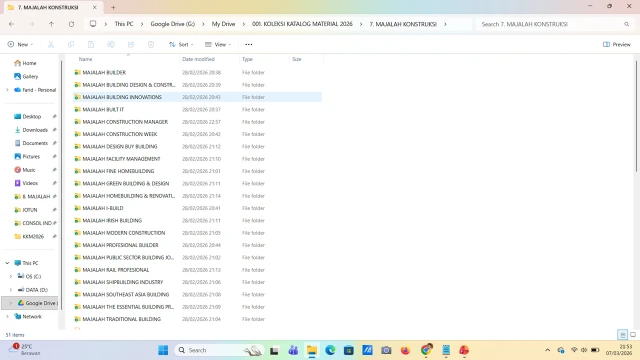Refresh the current folder view

click(71, 24)
